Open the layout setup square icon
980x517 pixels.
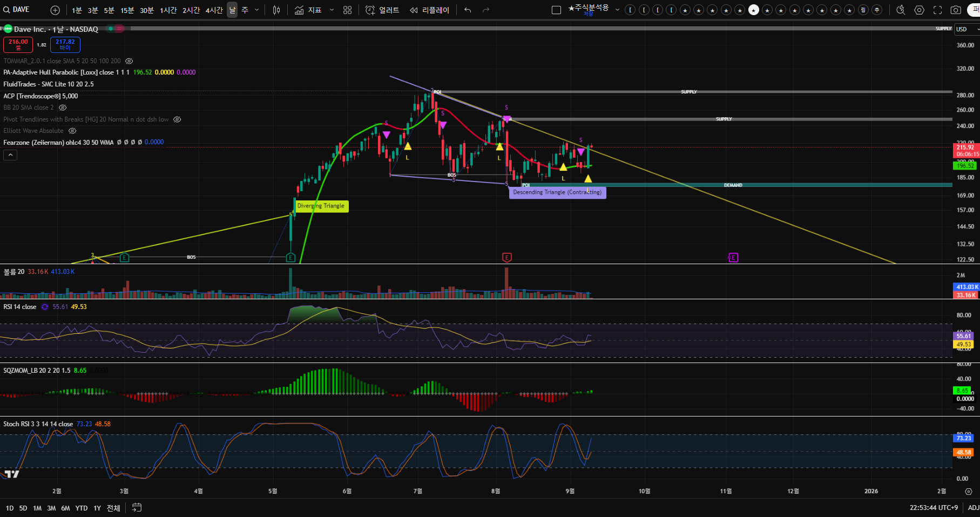tap(556, 10)
